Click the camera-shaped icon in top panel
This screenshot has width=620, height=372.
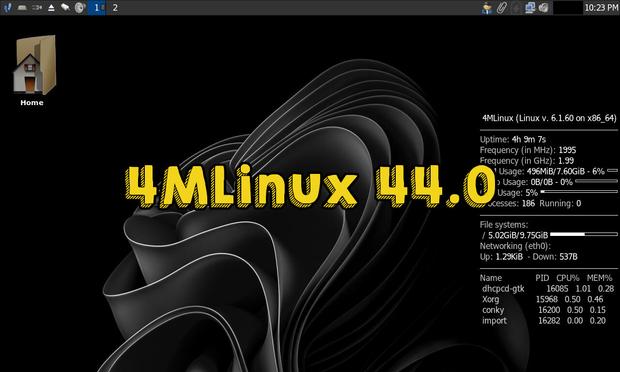(37, 8)
